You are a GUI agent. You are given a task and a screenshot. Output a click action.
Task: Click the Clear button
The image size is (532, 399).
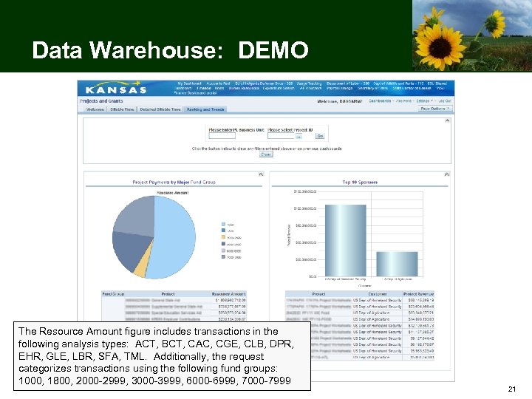266,154
